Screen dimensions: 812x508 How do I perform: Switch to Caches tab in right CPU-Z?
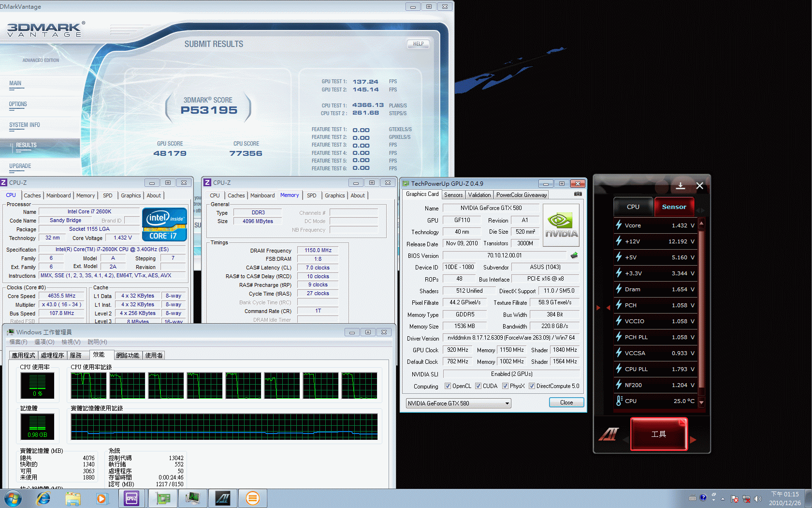(236, 195)
